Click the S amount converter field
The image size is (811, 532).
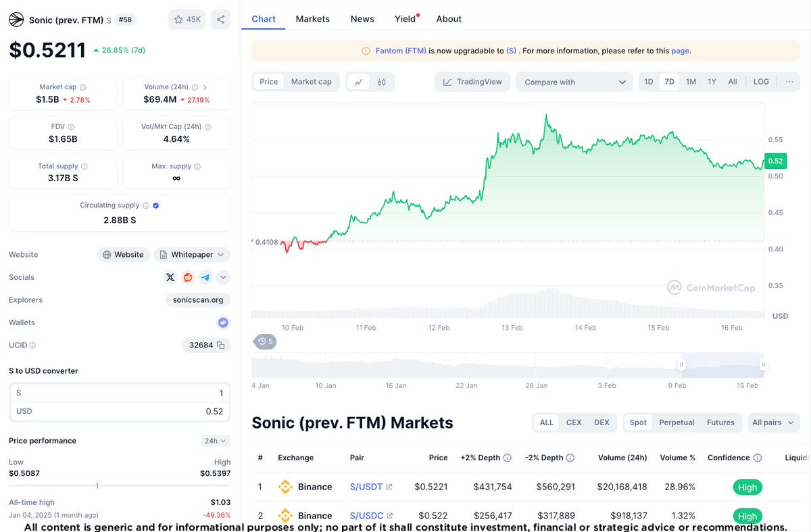pos(120,393)
